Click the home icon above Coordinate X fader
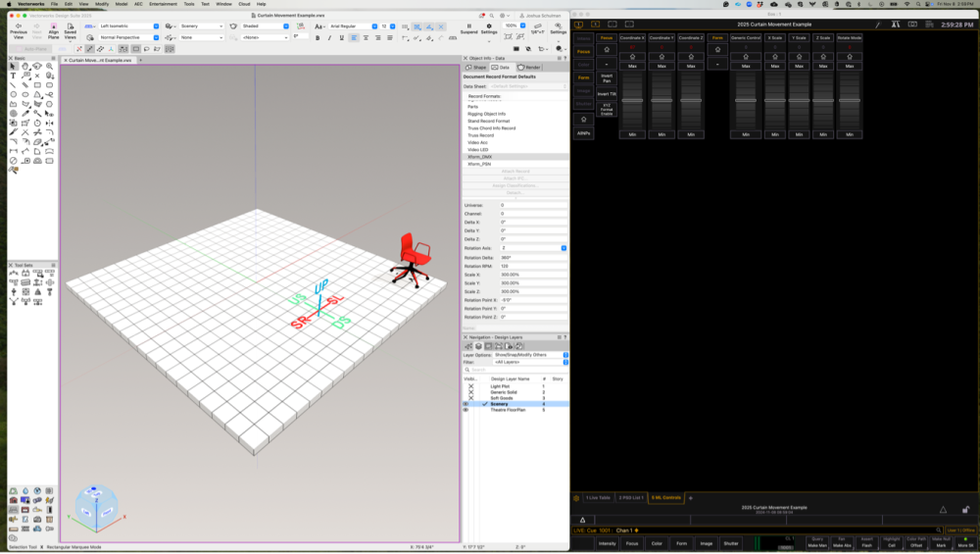The width and height of the screenshot is (980, 554). [x=632, y=57]
